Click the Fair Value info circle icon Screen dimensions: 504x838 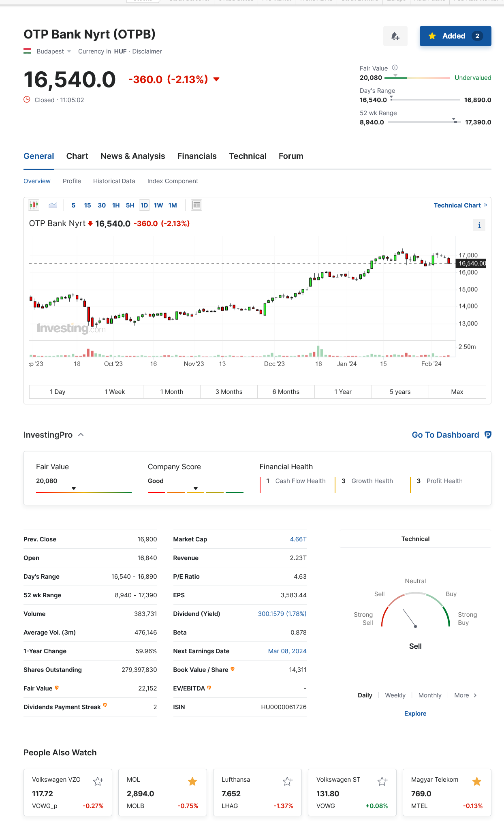395,68
